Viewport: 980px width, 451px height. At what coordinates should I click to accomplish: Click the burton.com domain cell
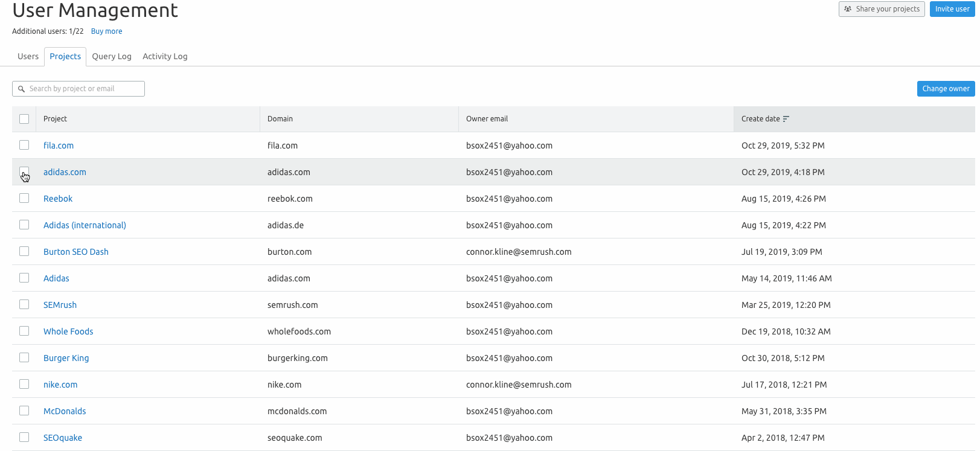(x=289, y=252)
